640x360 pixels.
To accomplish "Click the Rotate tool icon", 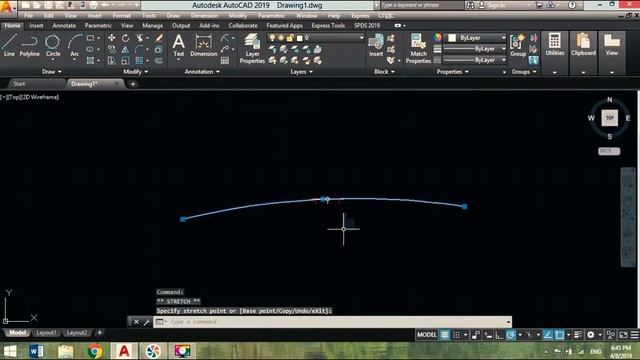I will pyautogui.click(x=125, y=38).
